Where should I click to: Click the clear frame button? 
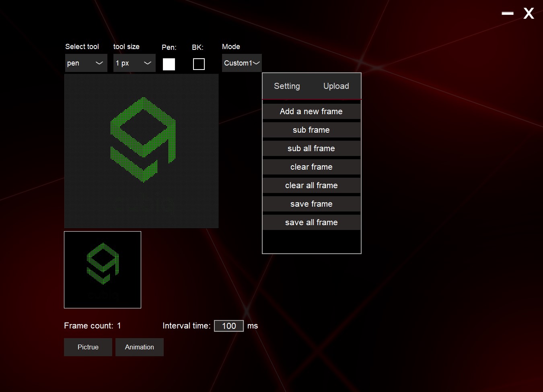point(311,167)
